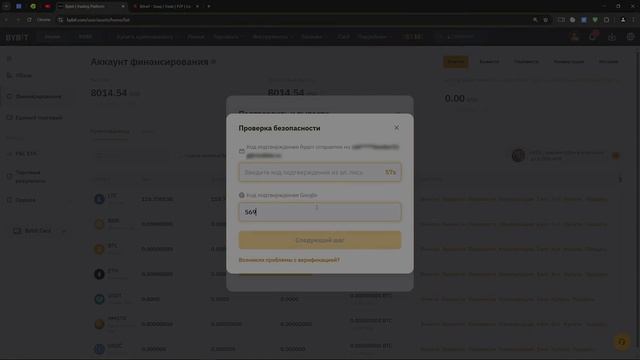Click the envelope icon beside the email code label
640x360 pixels.
click(242, 151)
